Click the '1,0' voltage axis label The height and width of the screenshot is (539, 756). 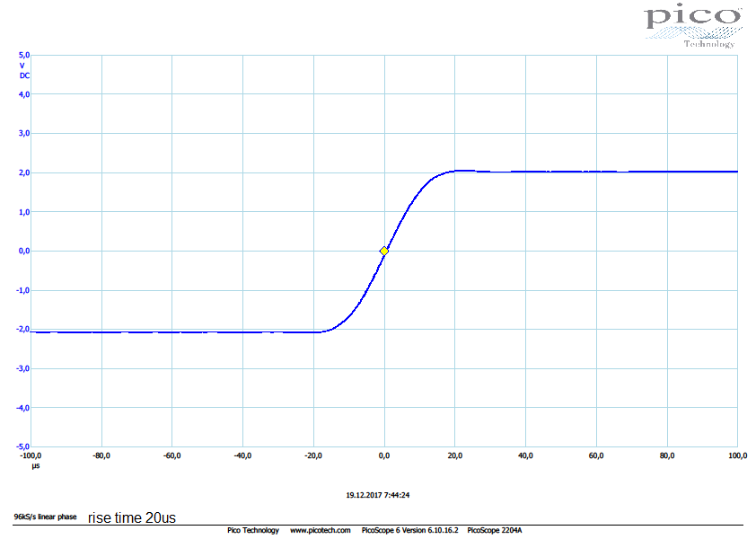click(x=24, y=212)
